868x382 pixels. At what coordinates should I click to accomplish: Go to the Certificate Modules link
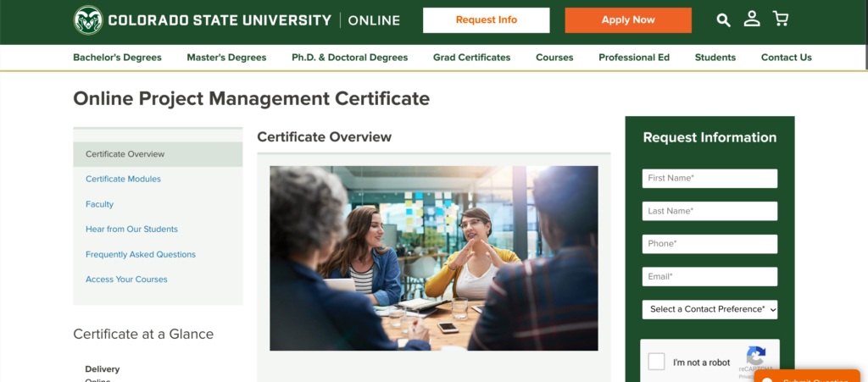[x=123, y=180]
